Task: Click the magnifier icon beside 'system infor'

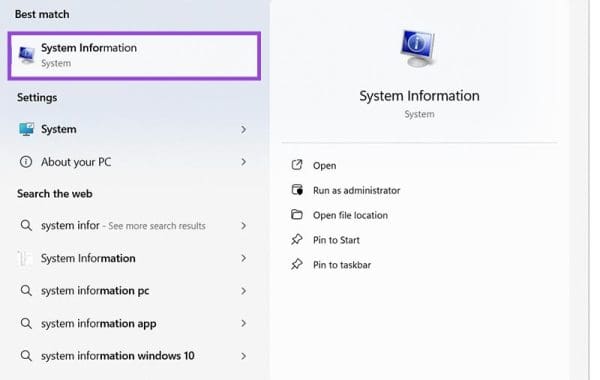Action: tap(26, 225)
